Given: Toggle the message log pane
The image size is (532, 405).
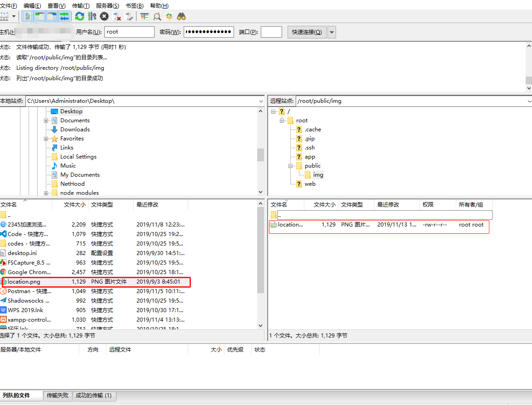Looking at the screenshot, I should pyautogui.click(x=29, y=16).
